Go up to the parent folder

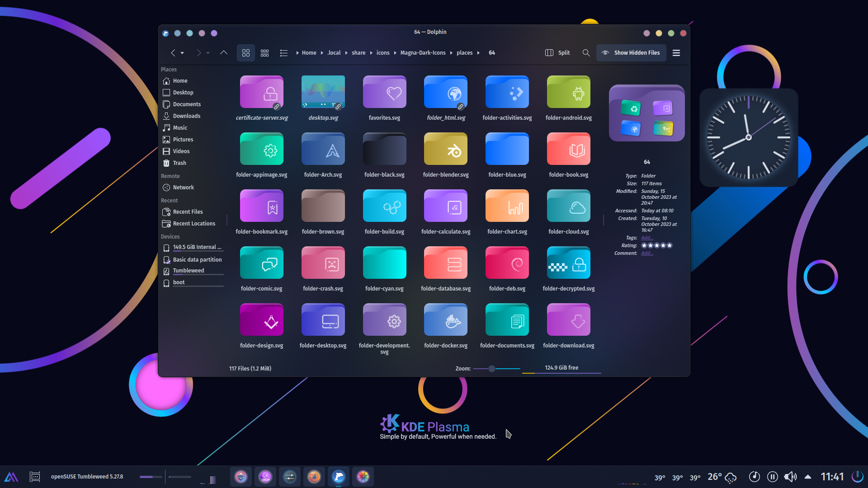click(x=224, y=53)
